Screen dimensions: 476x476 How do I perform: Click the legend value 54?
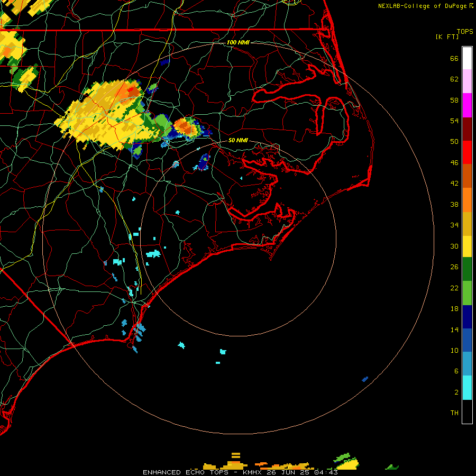(x=454, y=121)
